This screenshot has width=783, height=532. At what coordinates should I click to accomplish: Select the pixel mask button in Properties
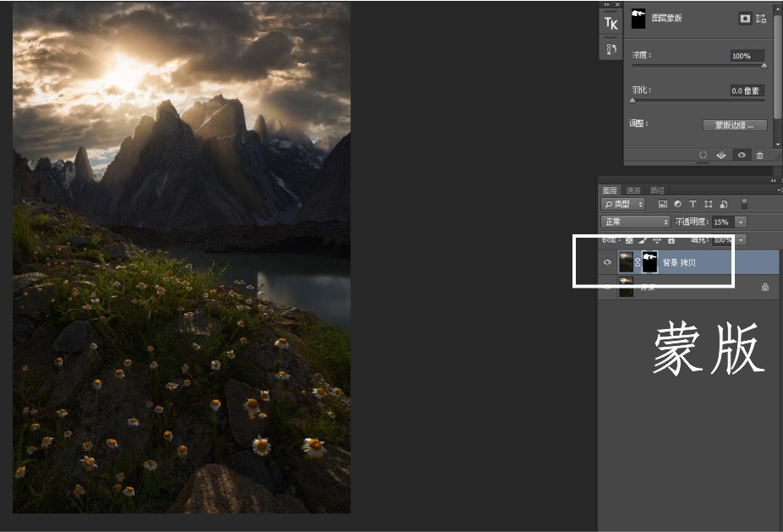[x=745, y=18]
